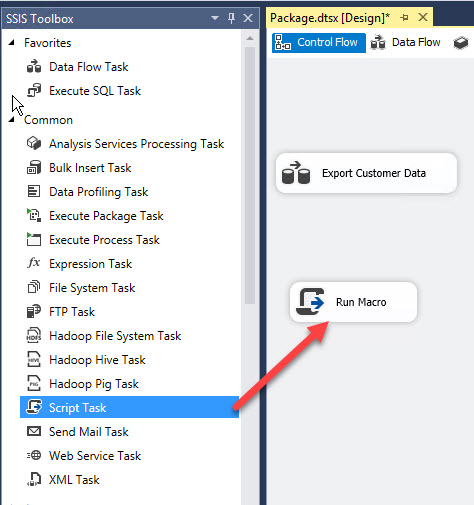
Task: Select the Export Customer Data task
Action: (x=366, y=173)
